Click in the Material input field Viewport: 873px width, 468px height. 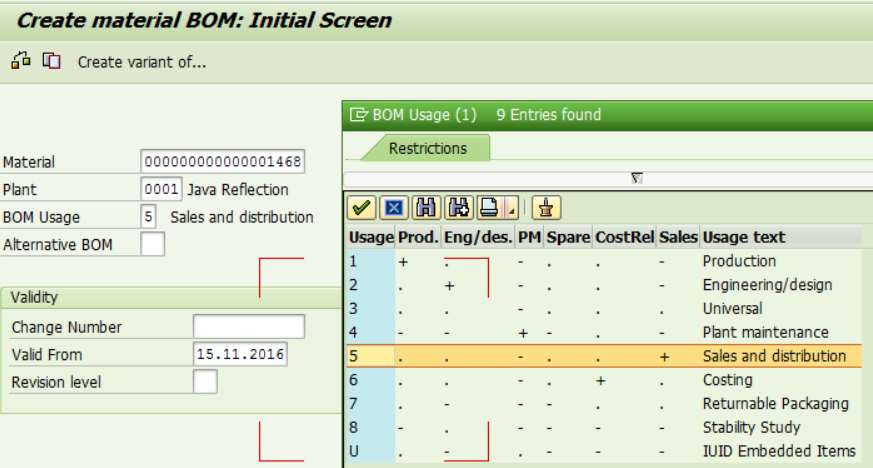click(x=223, y=161)
